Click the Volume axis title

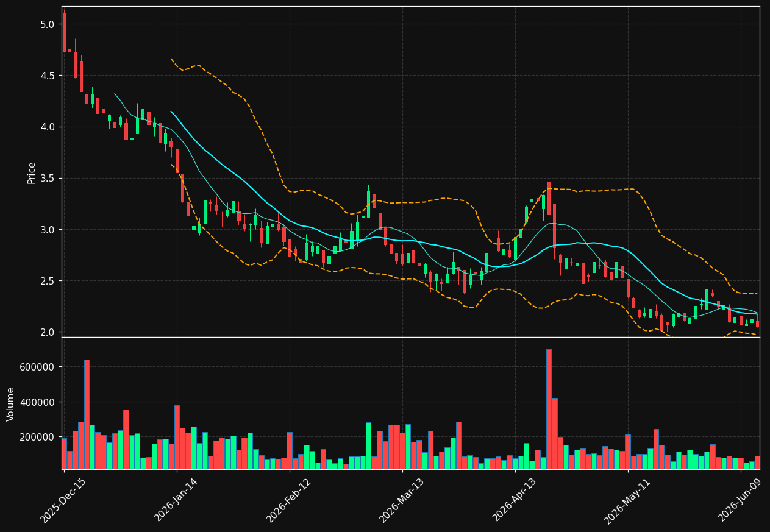11,404
